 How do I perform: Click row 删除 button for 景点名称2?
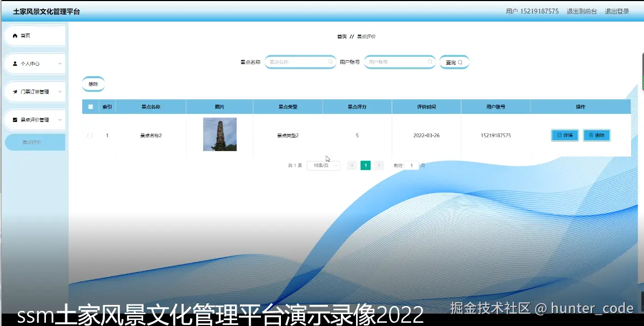(x=596, y=135)
